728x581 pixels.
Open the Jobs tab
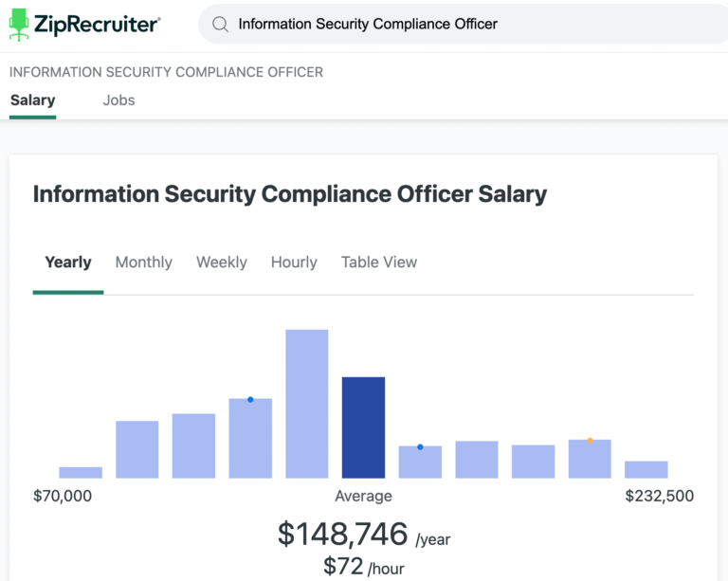(118, 100)
